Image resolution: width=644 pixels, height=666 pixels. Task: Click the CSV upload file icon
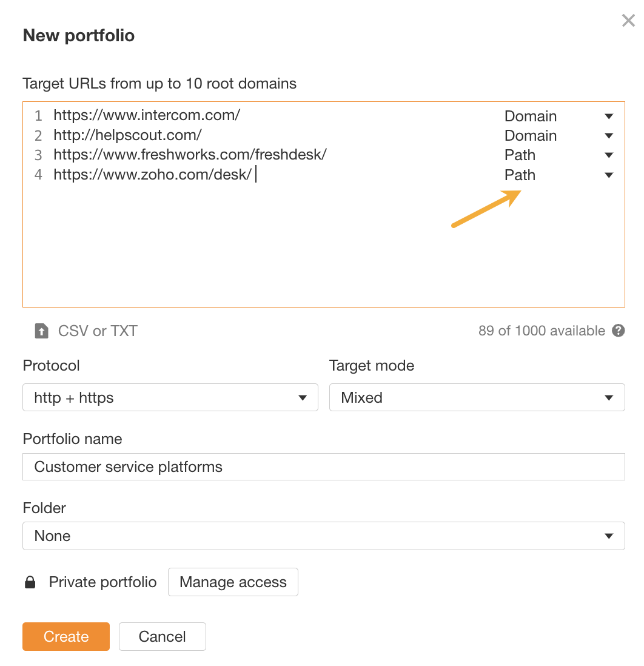pyautogui.click(x=41, y=331)
